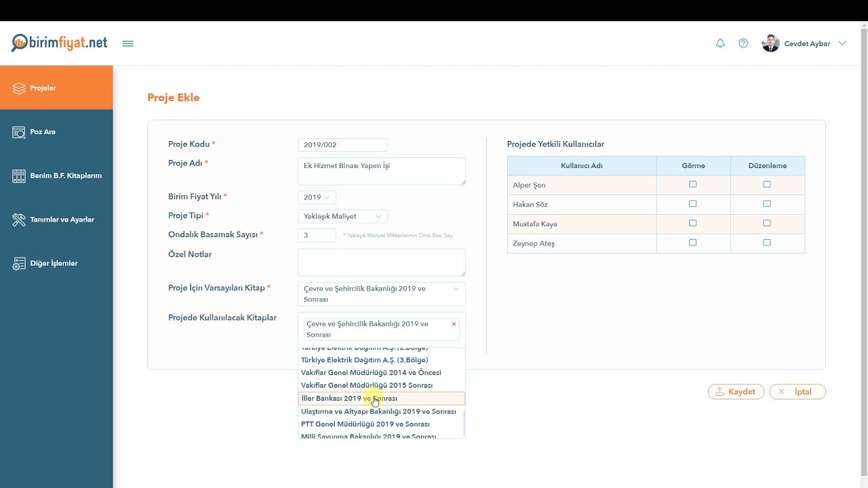Viewport: 868px width, 488px height.
Task: Toggle the hamburger menu icon
Action: coord(127,43)
